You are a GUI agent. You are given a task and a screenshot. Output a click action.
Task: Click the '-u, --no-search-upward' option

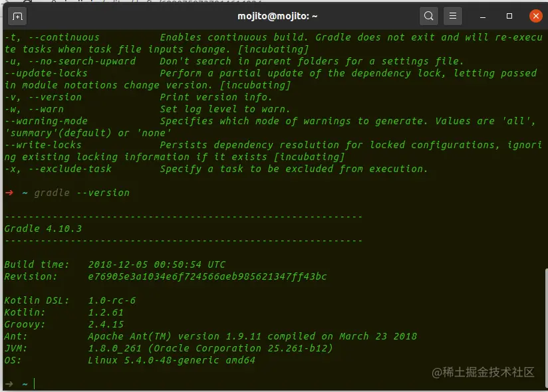point(70,61)
